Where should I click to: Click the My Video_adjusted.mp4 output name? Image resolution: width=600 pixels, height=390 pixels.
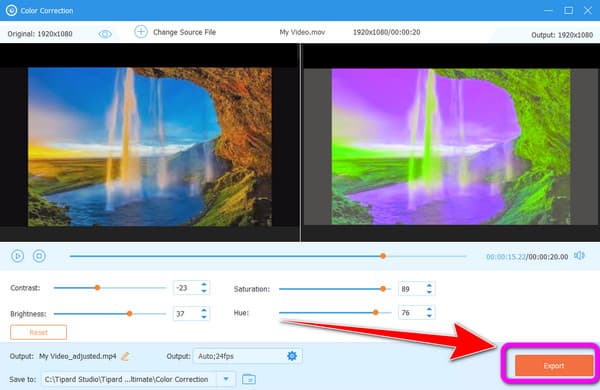click(x=78, y=356)
